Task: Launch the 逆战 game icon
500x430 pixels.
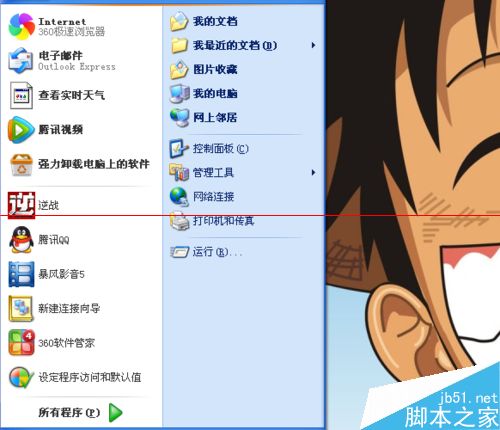Action: click(21, 205)
